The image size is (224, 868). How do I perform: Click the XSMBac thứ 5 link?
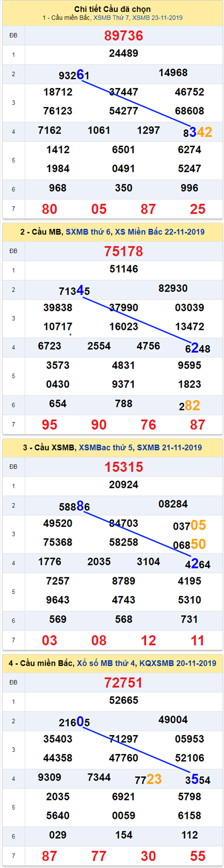click(x=105, y=448)
